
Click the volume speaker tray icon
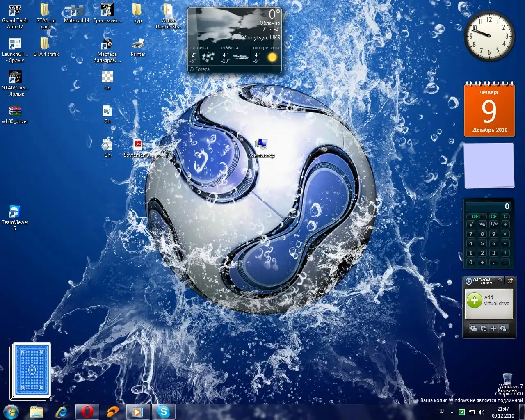(482, 412)
